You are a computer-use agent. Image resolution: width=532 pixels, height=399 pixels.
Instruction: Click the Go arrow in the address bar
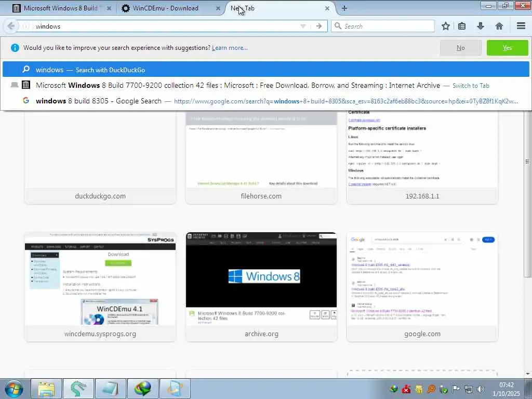(319, 26)
